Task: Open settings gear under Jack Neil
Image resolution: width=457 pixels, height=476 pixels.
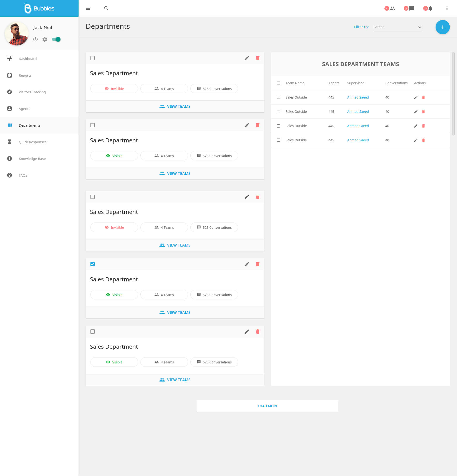Action: click(45, 39)
